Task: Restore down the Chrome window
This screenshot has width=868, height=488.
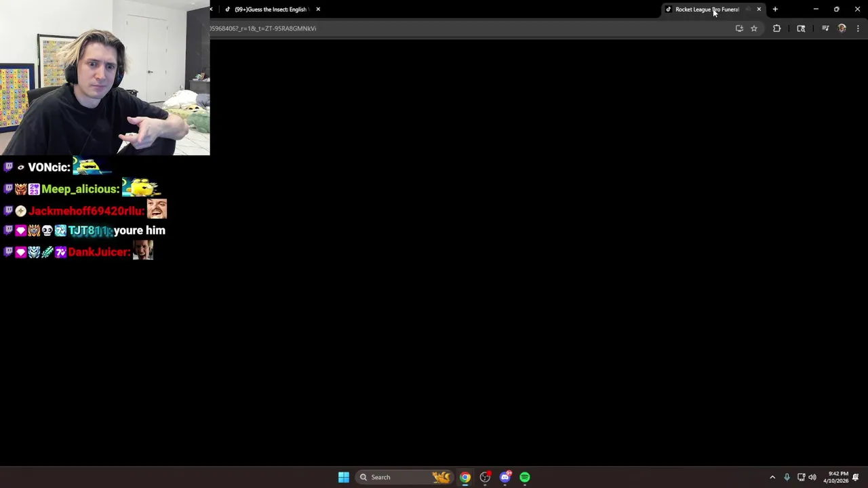Action: (x=837, y=9)
